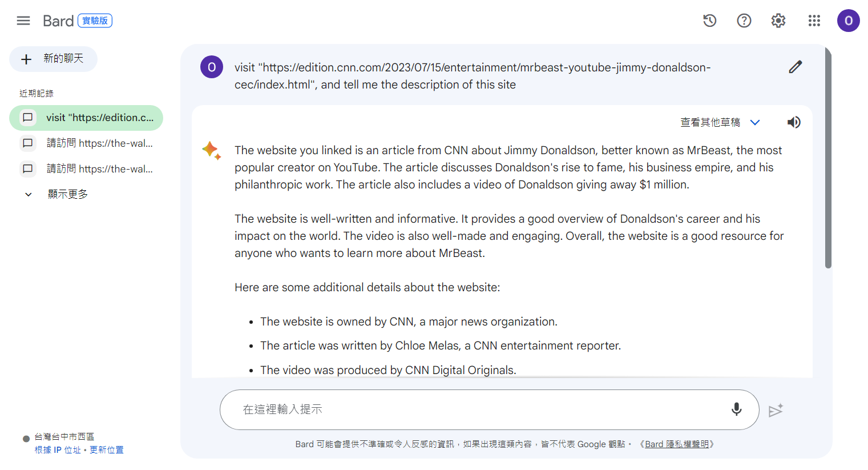The image size is (868, 470).
Task: Open the hamburger main menu
Action: tap(23, 21)
